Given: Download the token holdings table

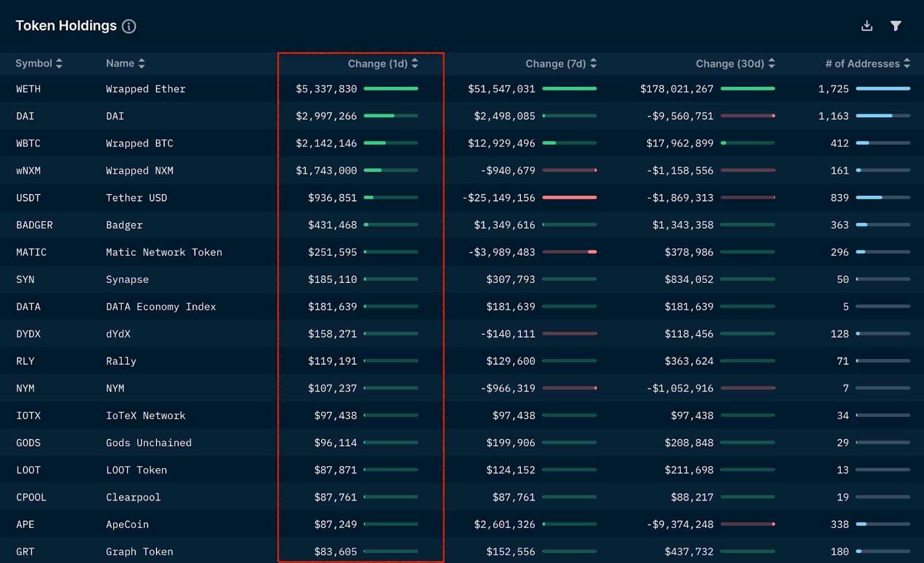Looking at the screenshot, I should click(x=867, y=25).
